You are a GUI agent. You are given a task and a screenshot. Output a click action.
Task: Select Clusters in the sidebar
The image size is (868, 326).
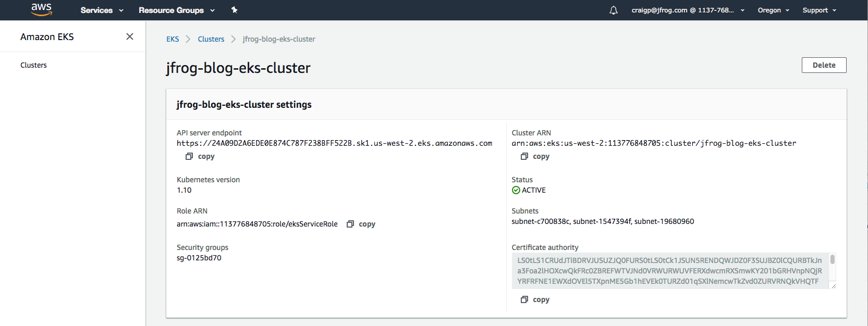33,65
